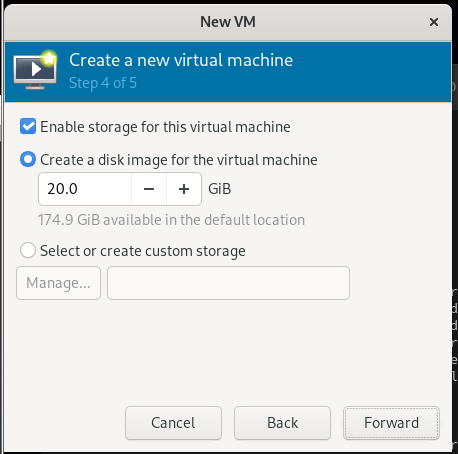
Task: Cancel the new VM wizard
Action: 173,423
